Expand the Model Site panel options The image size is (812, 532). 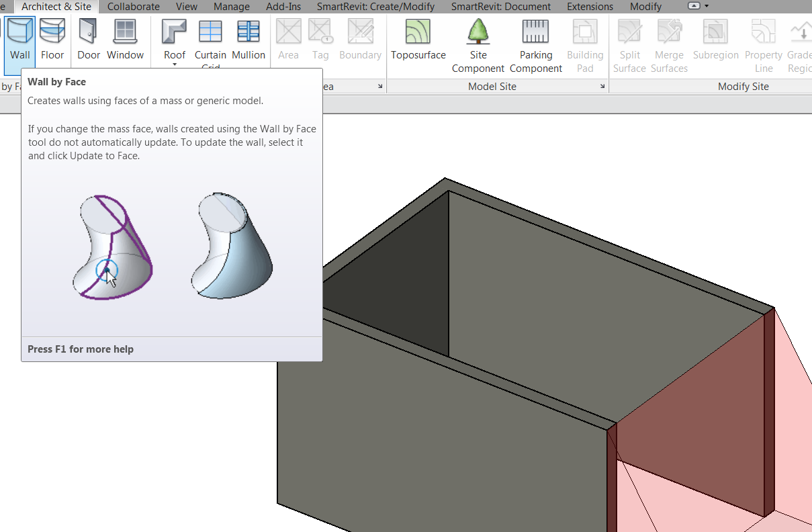tap(602, 86)
